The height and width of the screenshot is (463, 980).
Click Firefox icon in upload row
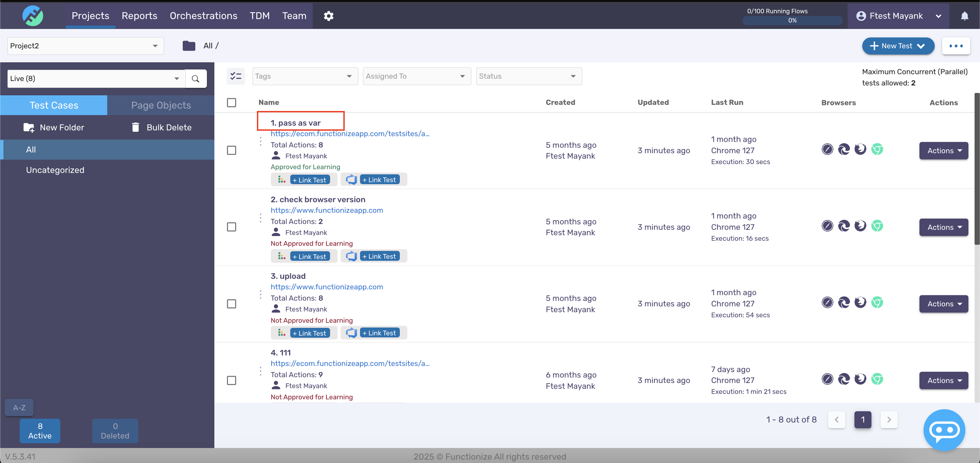860,302
